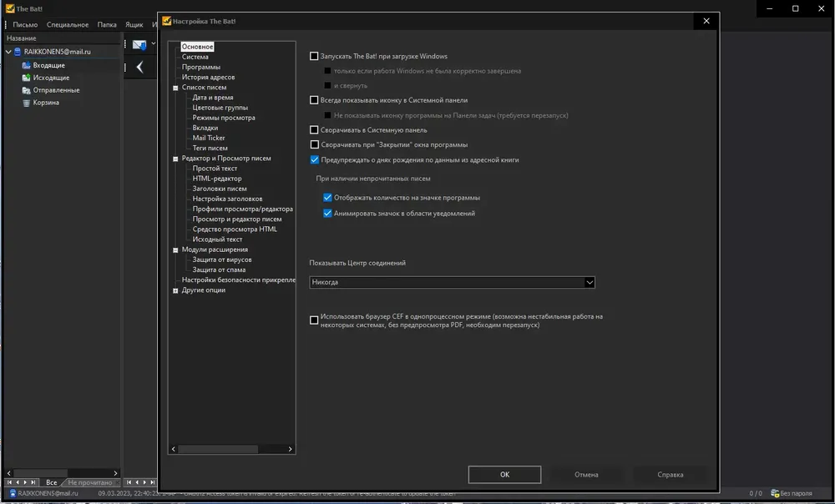Click the back arrow chevron in the toolbar
835x504 pixels.
(139, 67)
